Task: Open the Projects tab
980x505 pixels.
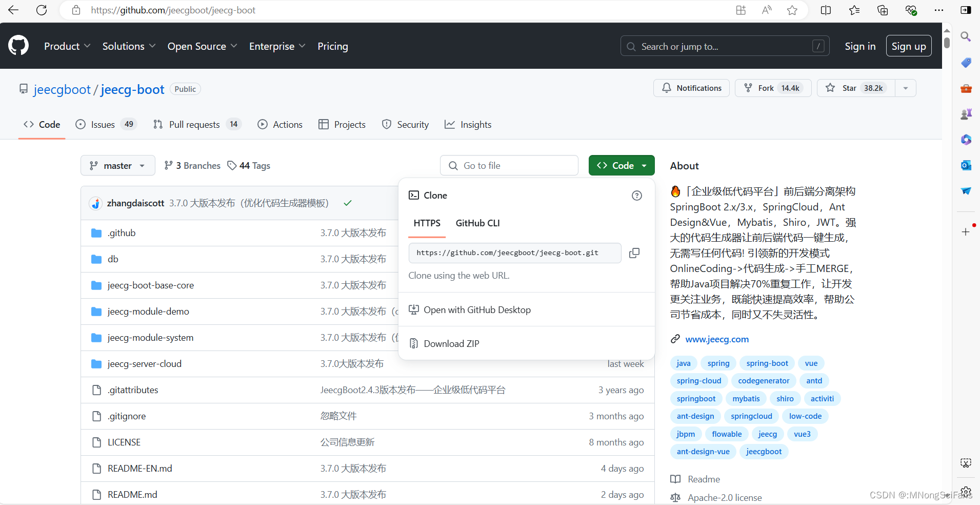Action: [342, 124]
